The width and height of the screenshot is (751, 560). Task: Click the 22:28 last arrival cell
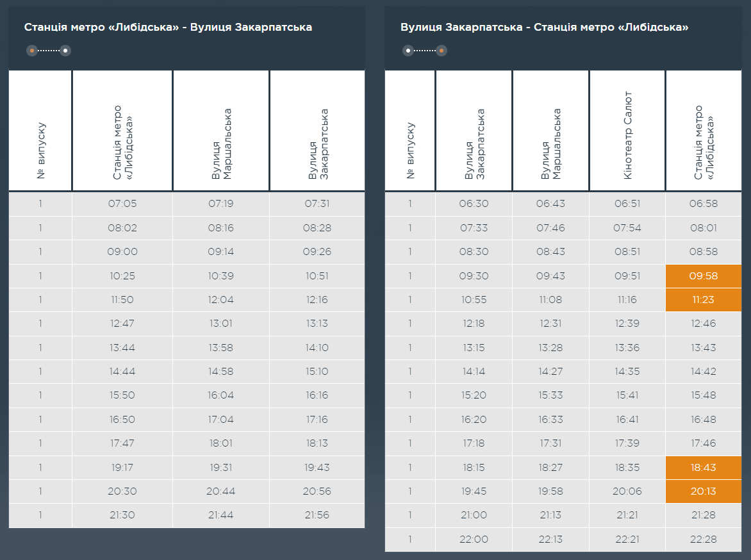pyautogui.click(x=704, y=539)
